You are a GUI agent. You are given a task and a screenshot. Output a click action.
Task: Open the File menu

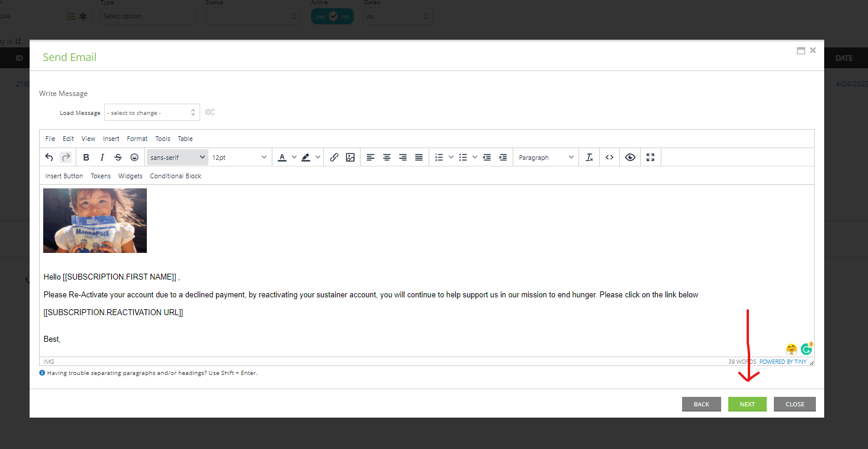point(50,139)
